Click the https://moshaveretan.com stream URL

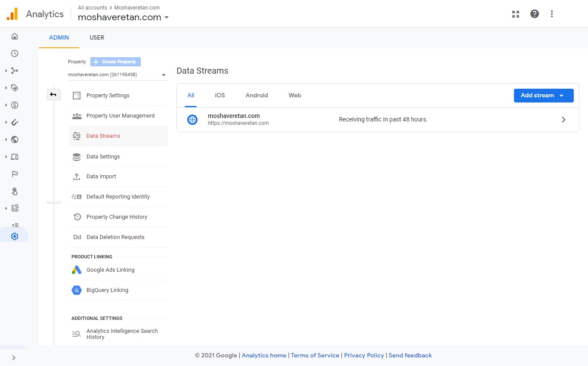pyautogui.click(x=238, y=123)
